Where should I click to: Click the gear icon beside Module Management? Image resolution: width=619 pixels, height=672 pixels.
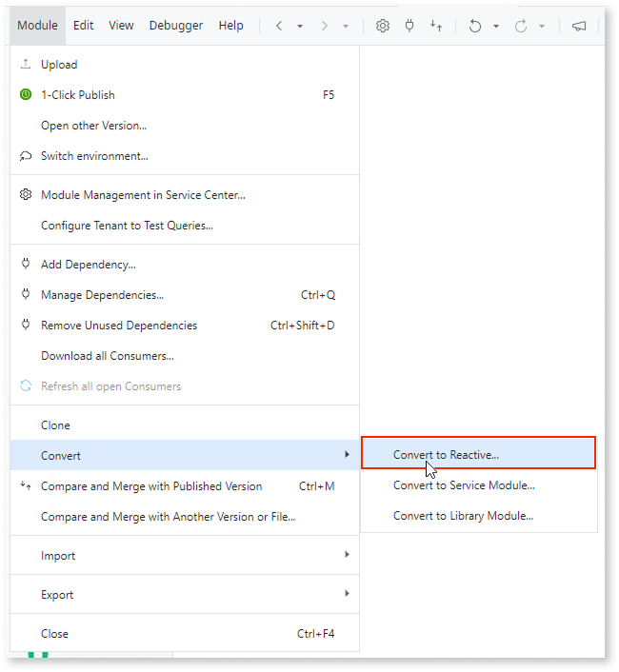(x=26, y=194)
